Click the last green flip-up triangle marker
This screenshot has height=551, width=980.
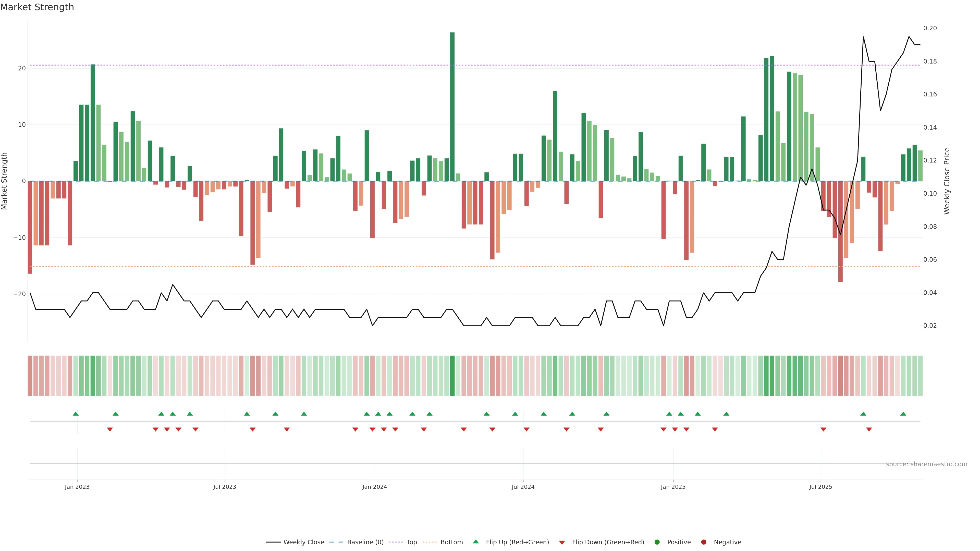[x=903, y=414]
